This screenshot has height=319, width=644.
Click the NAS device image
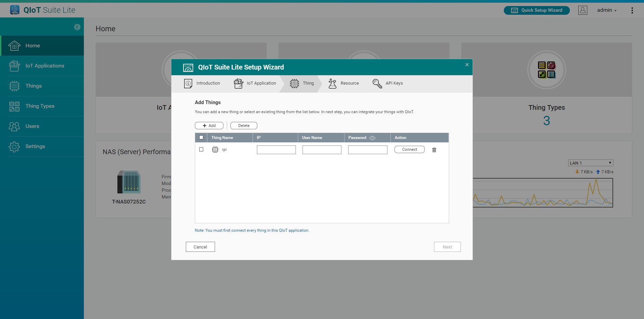pos(129,182)
